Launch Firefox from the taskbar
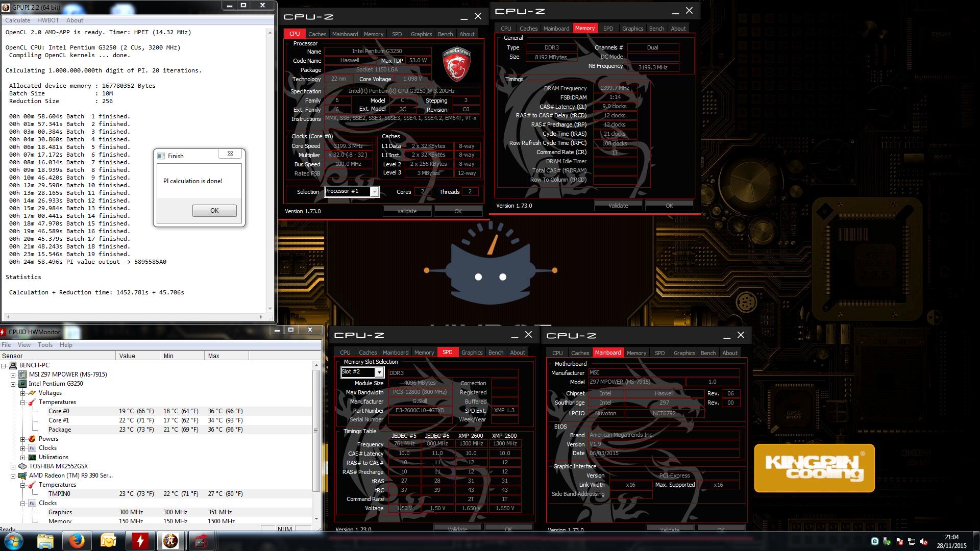 [77, 541]
